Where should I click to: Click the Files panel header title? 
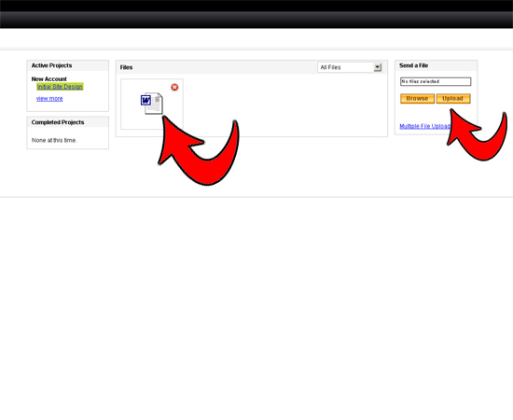[x=126, y=67]
